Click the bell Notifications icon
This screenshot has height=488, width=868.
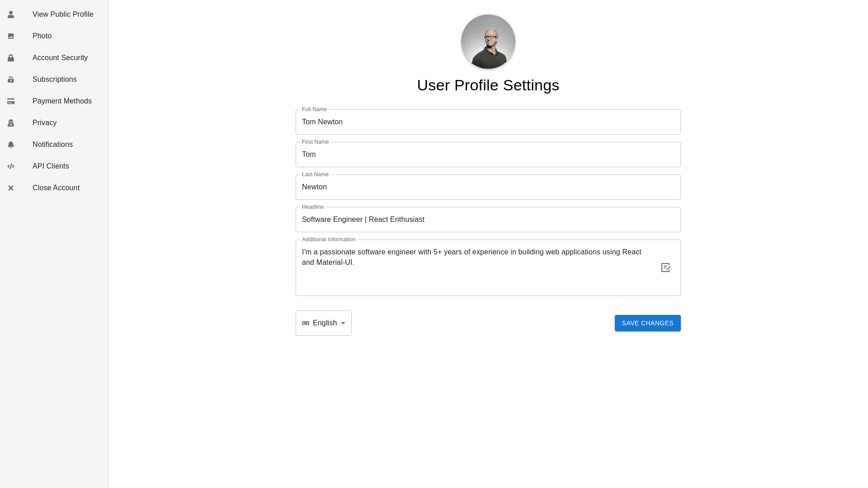click(x=11, y=145)
